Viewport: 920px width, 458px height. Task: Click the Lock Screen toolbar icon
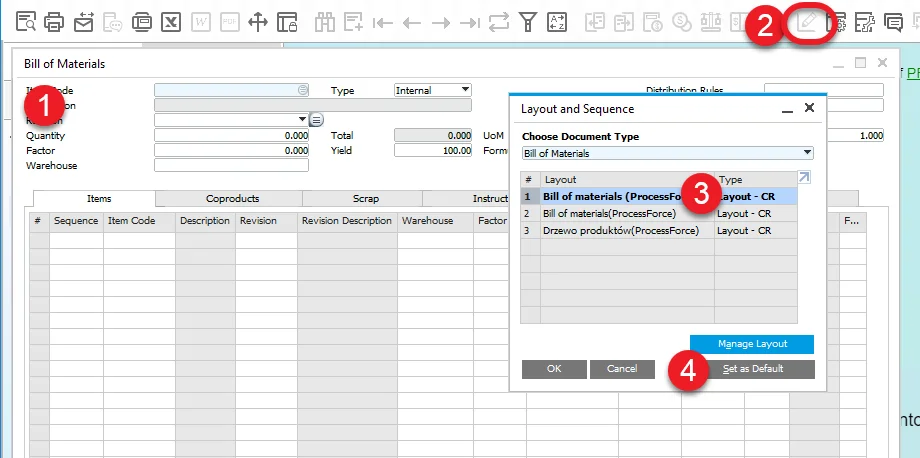point(287,21)
